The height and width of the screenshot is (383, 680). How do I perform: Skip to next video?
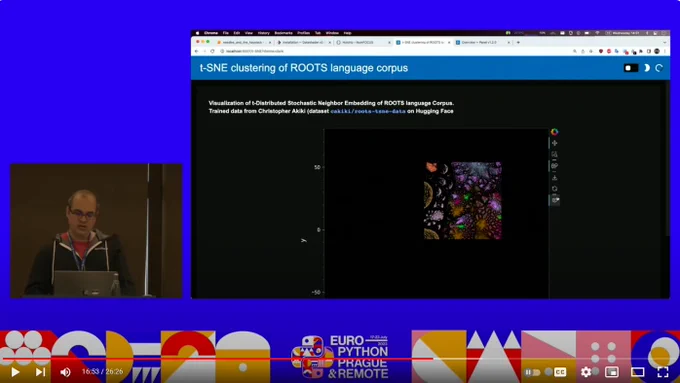pyautogui.click(x=40, y=372)
